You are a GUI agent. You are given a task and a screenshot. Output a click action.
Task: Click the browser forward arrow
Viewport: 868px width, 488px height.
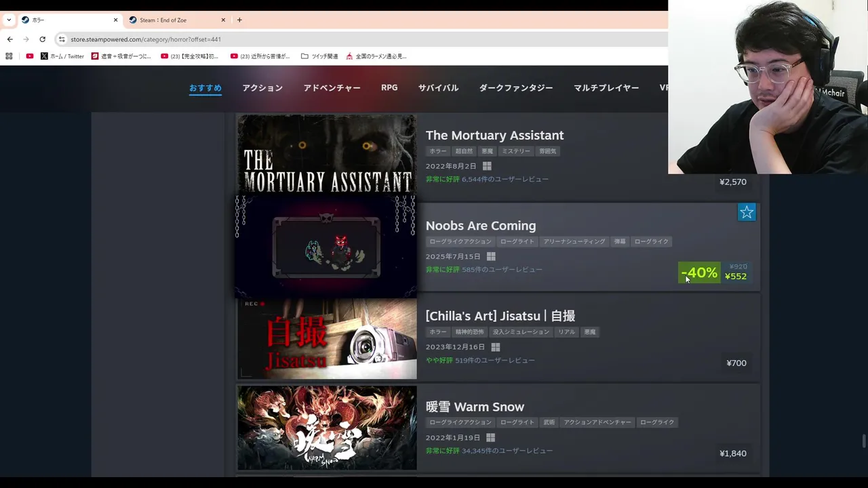click(26, 39)
